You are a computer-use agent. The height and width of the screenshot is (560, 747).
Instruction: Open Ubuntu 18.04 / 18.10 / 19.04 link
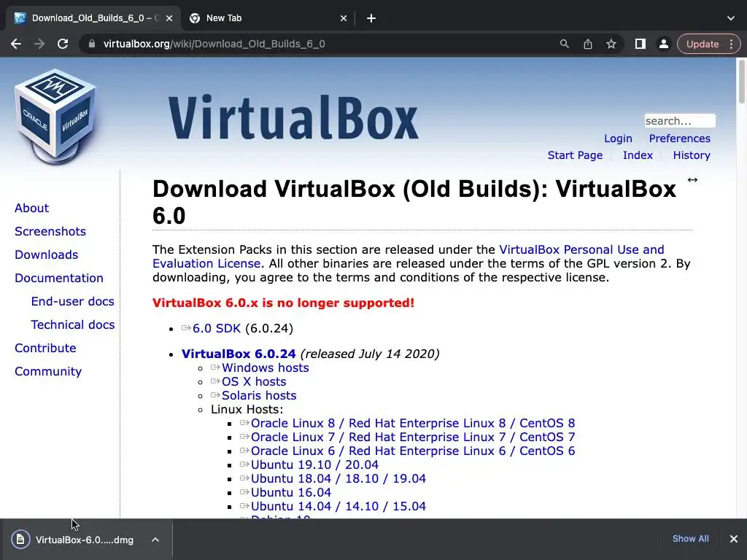(338, 478)
